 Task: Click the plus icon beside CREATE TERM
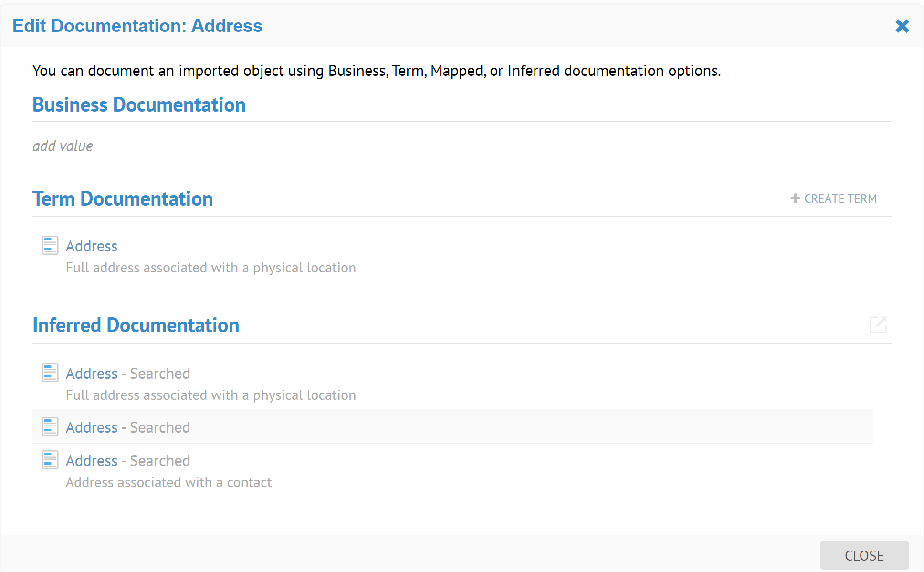click(795, 198)
